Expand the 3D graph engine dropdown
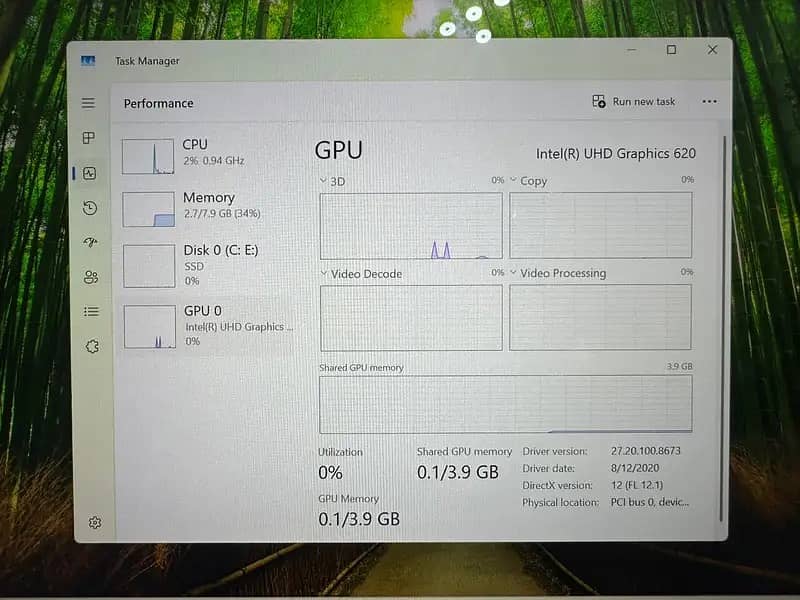This screenshot has width=800, height=600. (324, 181)
